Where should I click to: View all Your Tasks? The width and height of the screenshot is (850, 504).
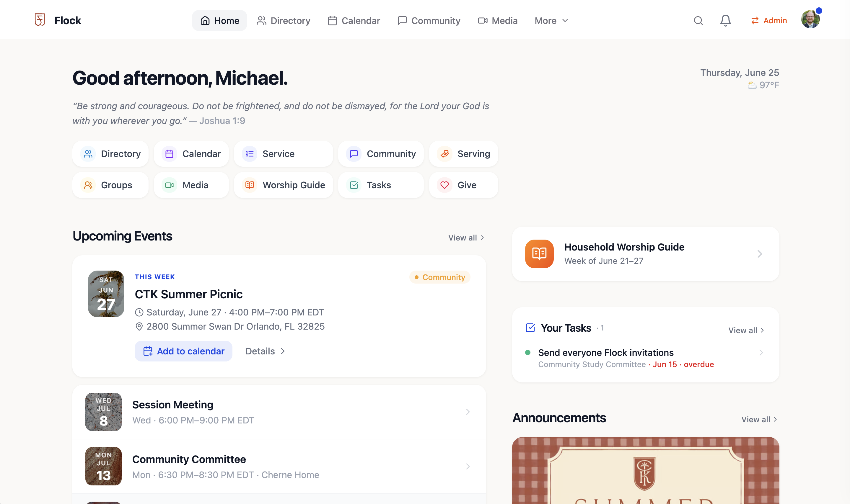coord(746,330)
